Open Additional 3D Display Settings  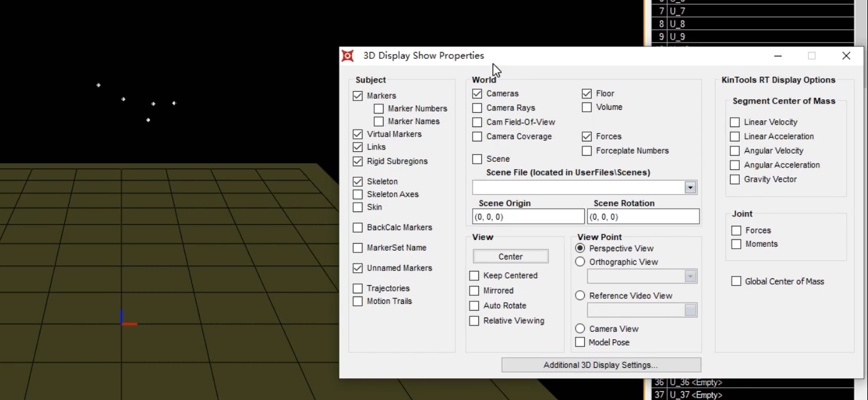(601, 365)
